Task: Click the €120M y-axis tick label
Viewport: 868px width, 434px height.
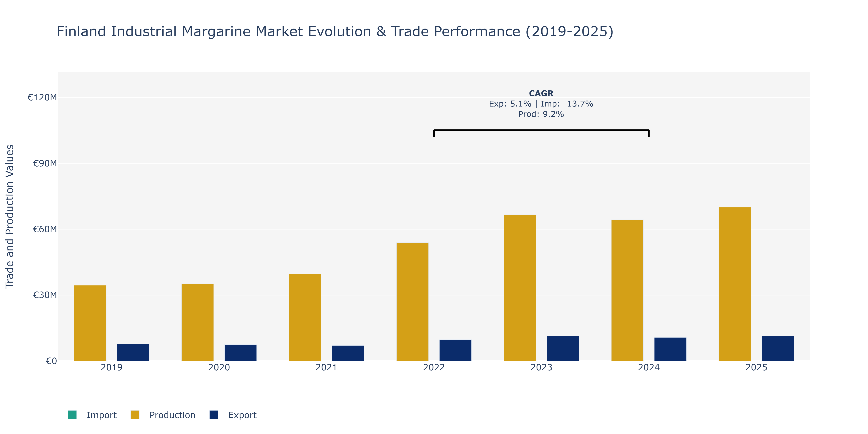Action: (42, 97)
